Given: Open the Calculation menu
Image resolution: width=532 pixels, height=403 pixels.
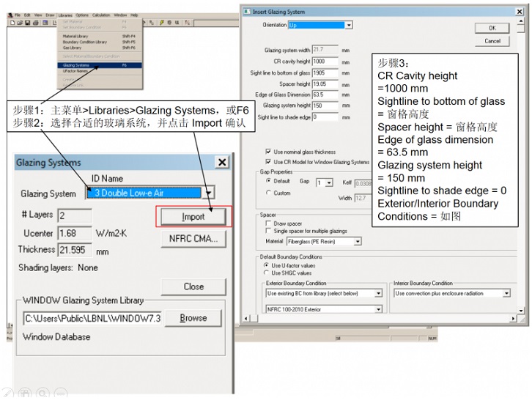Looking at the screenshot, I should pyautogui.click(x=101, y=15).
